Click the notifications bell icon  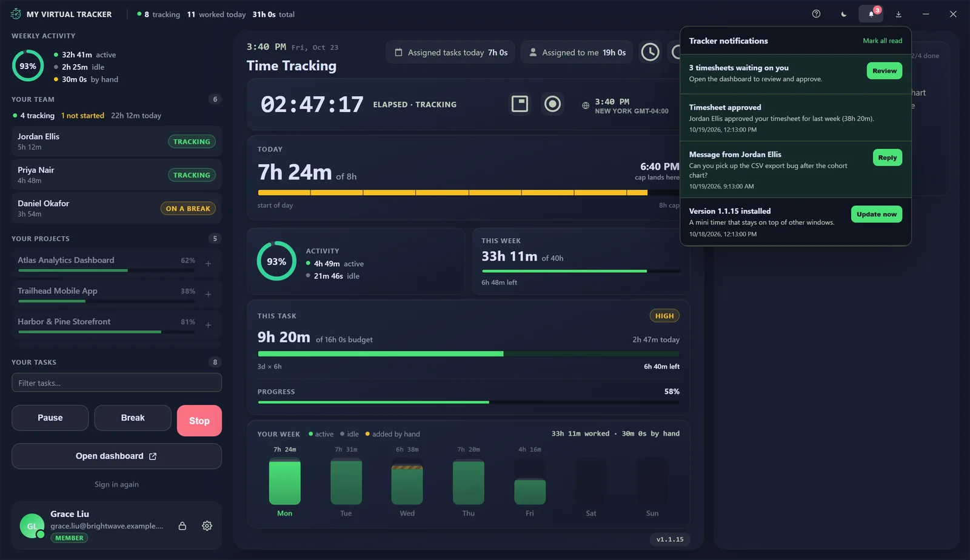point(871,14)
